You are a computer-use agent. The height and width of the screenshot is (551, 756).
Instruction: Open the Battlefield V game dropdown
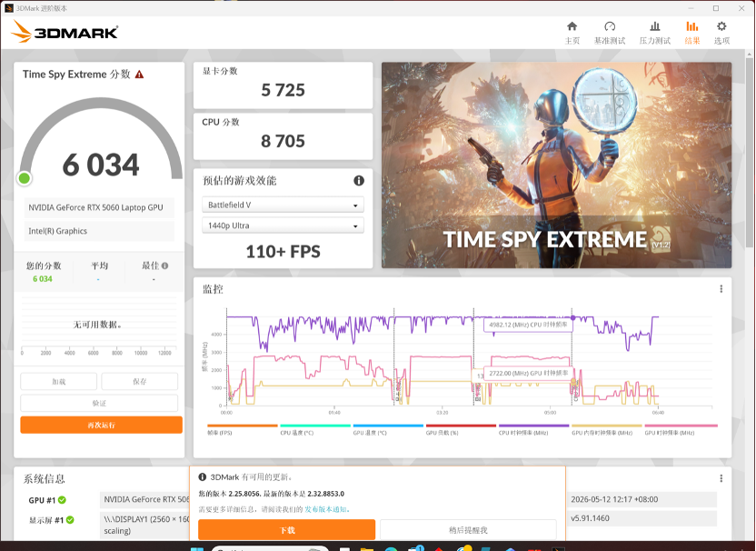tap(283, 205)
